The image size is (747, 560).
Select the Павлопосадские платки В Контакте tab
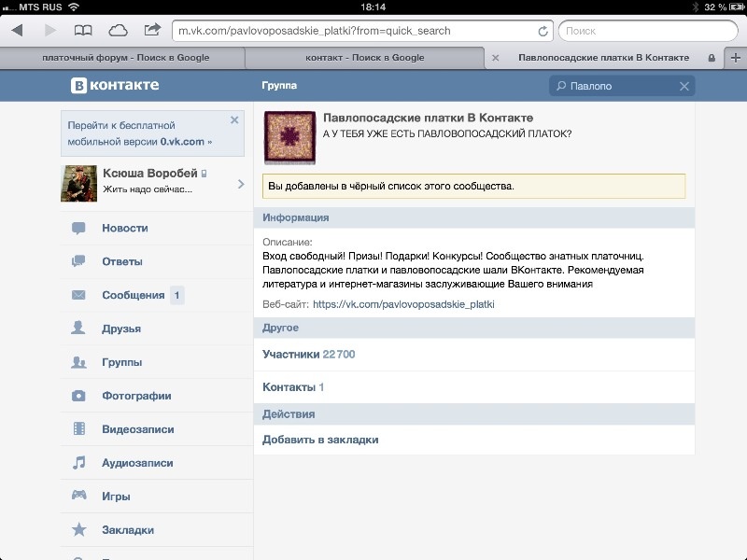pos(603,58)
